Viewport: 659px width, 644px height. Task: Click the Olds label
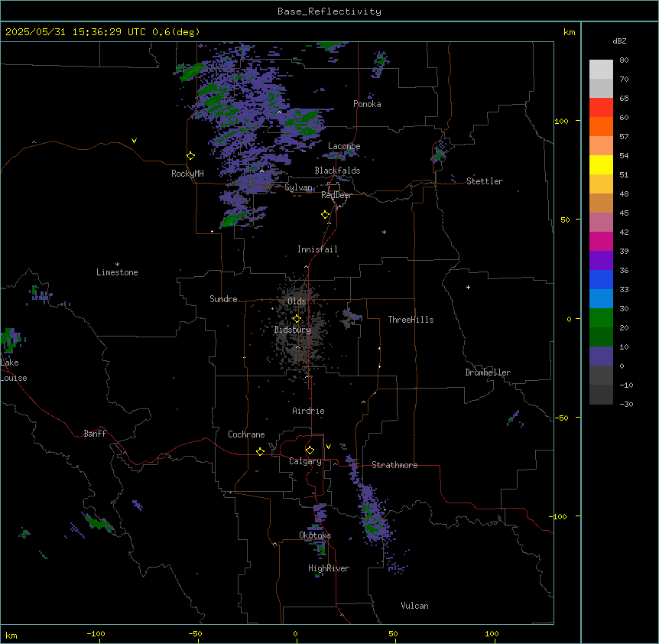point(297,301)
